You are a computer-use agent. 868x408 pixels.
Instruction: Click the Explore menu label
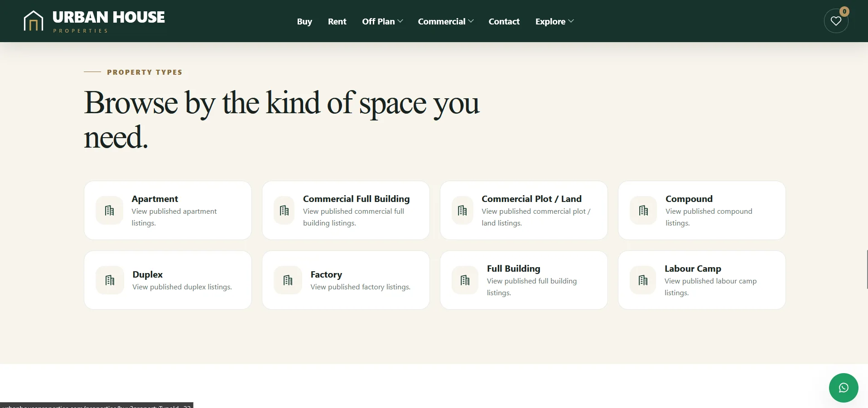coord(550,22)
